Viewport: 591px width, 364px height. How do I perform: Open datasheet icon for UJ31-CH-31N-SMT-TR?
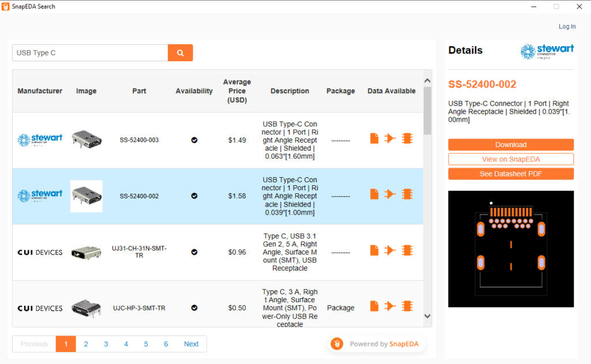click(x=374, y=250)
